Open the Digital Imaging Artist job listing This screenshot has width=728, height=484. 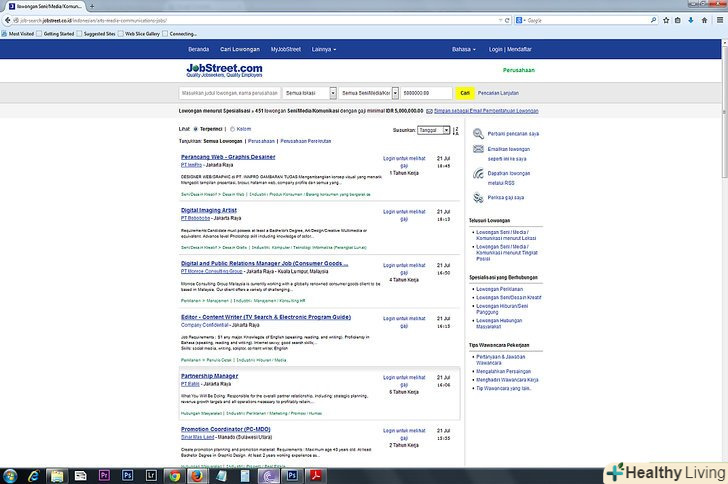coord(208,211)
